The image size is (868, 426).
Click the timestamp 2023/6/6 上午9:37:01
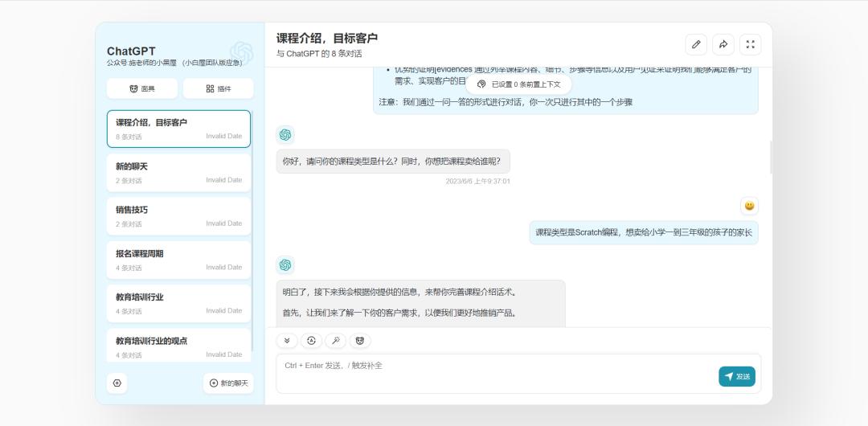(477, 181)
